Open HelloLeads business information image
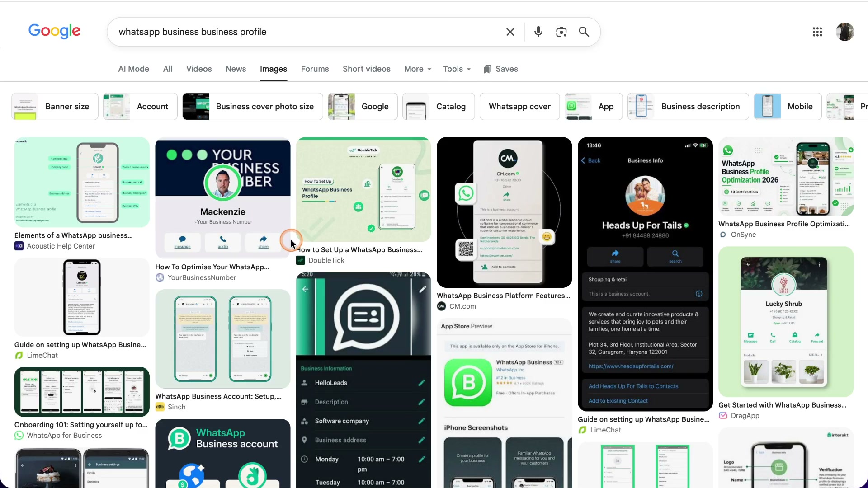This screenshot has height=488, width=868. [x=363, y=380]
